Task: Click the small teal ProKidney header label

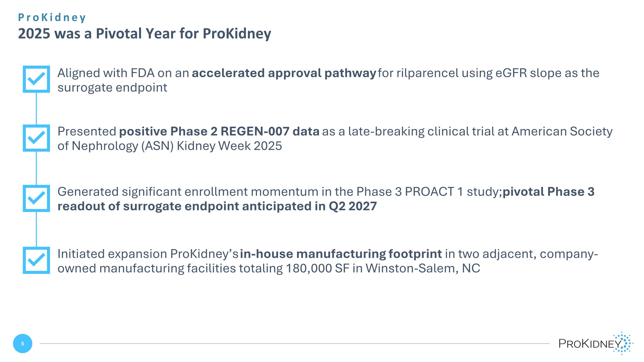Action: [52, 17]
